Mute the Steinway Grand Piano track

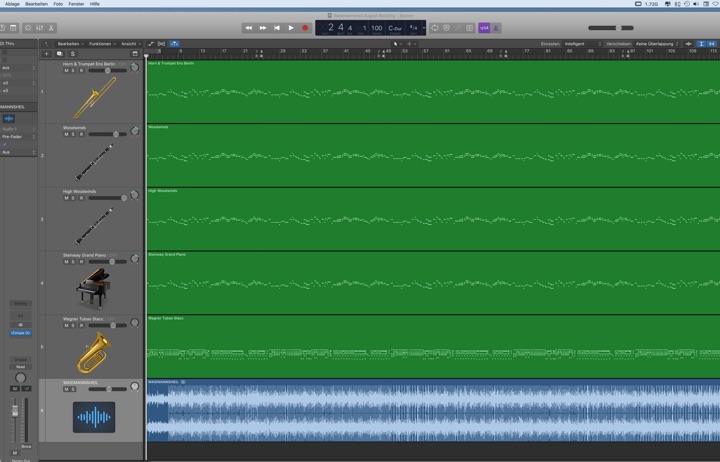coord(66,262)
